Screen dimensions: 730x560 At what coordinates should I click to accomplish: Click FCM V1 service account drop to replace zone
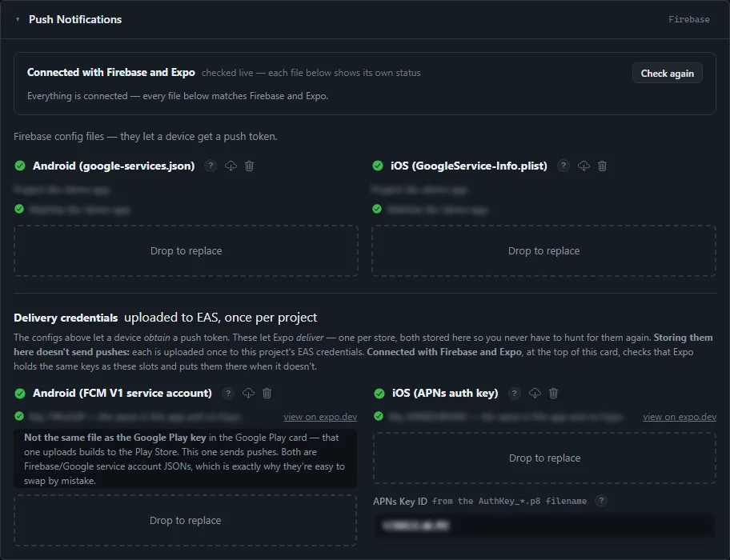[x=185, y=521]
